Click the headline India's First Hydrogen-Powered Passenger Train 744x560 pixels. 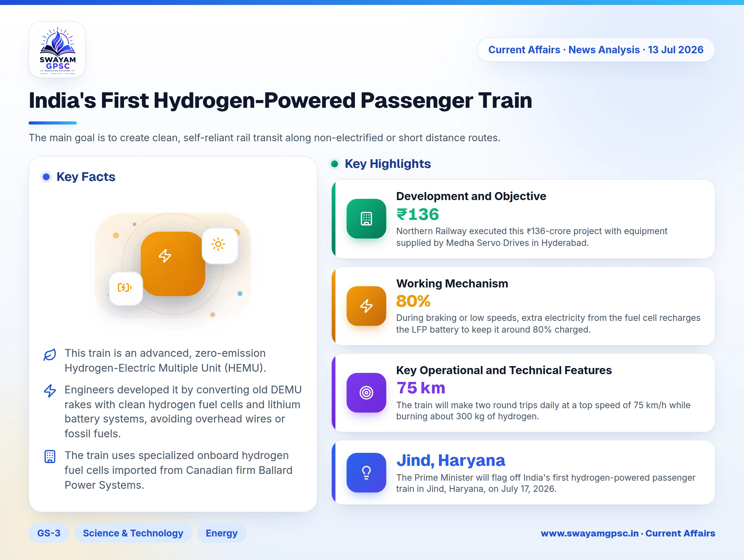click(x=281, y=100)
